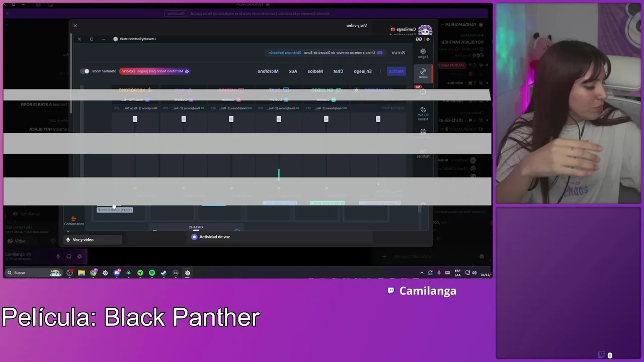Screen dimensions: 644x362
Task: Open En juego channel Headphones device dropdown
Action: [x=327, y=108]
